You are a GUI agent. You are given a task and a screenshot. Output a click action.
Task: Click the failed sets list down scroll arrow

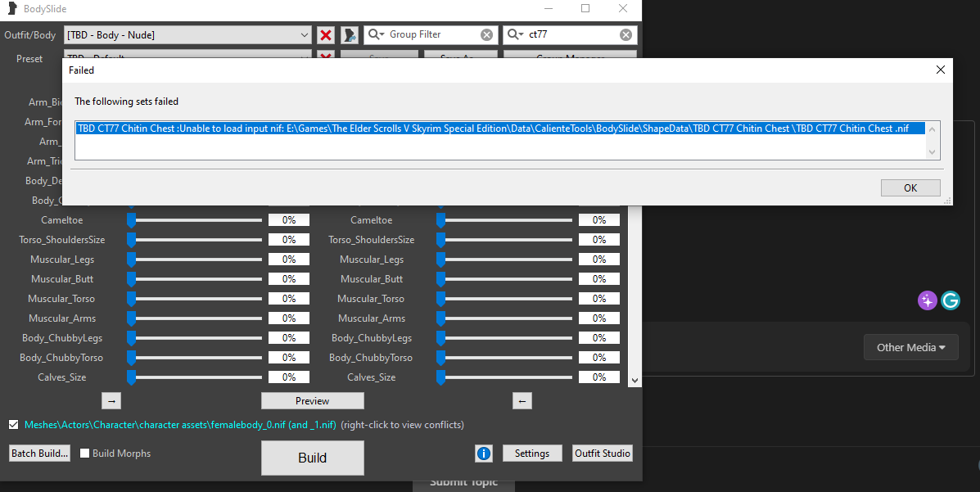pos(932,152)
